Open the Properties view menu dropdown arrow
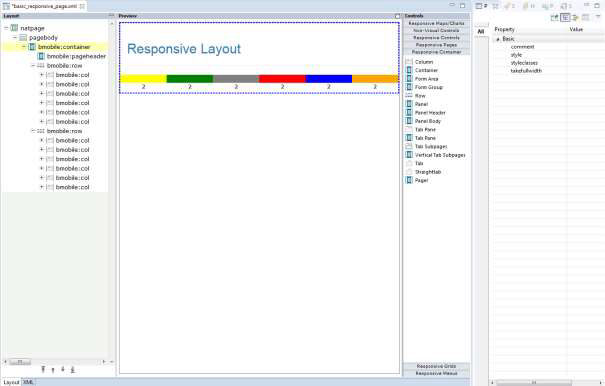Screen dimensions: 605x386 click(x=598, y=17)
